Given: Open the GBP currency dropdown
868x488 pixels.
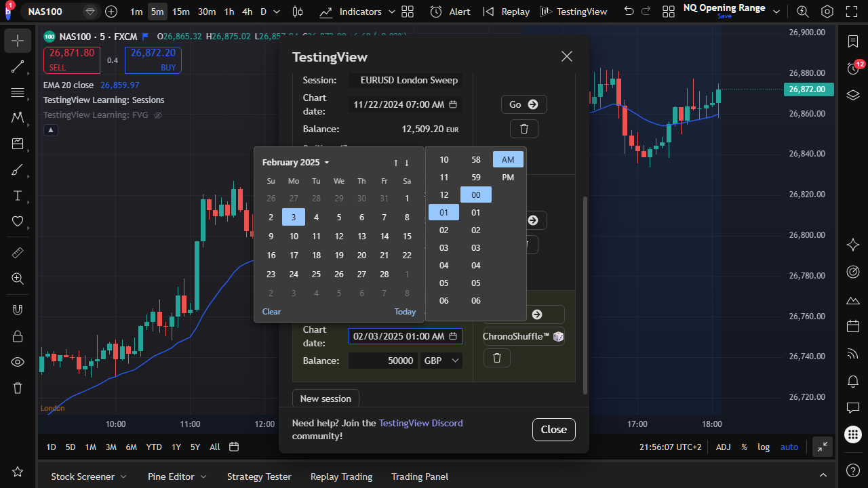Looking at the screenshot, I should pos(441,361).
